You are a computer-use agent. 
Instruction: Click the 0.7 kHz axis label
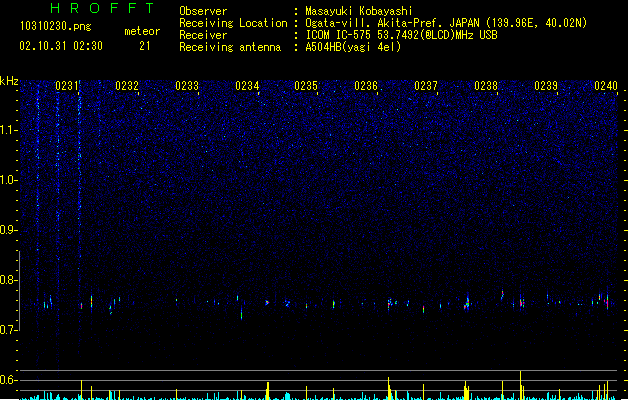click(9, 330)
